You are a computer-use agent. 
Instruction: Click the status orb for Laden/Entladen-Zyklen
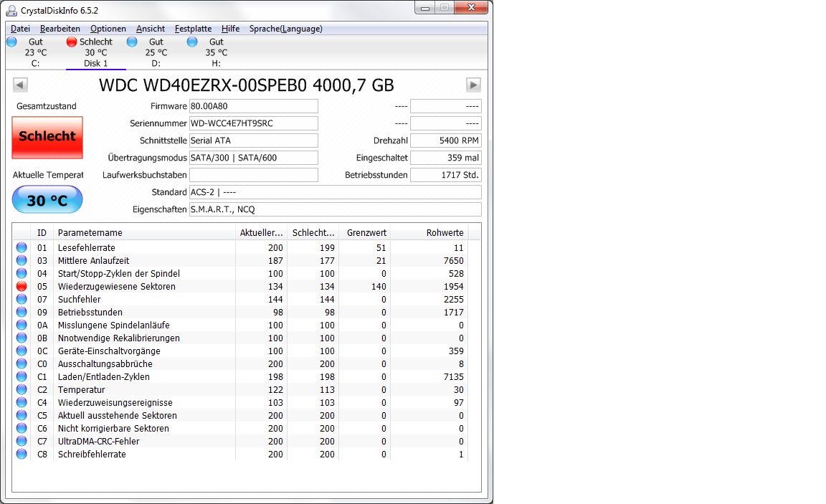[22, 376]
